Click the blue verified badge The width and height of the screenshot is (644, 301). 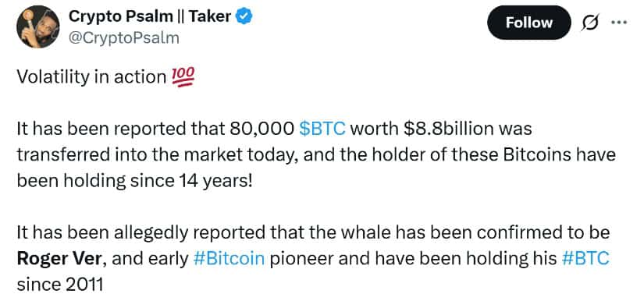(245, 17)
